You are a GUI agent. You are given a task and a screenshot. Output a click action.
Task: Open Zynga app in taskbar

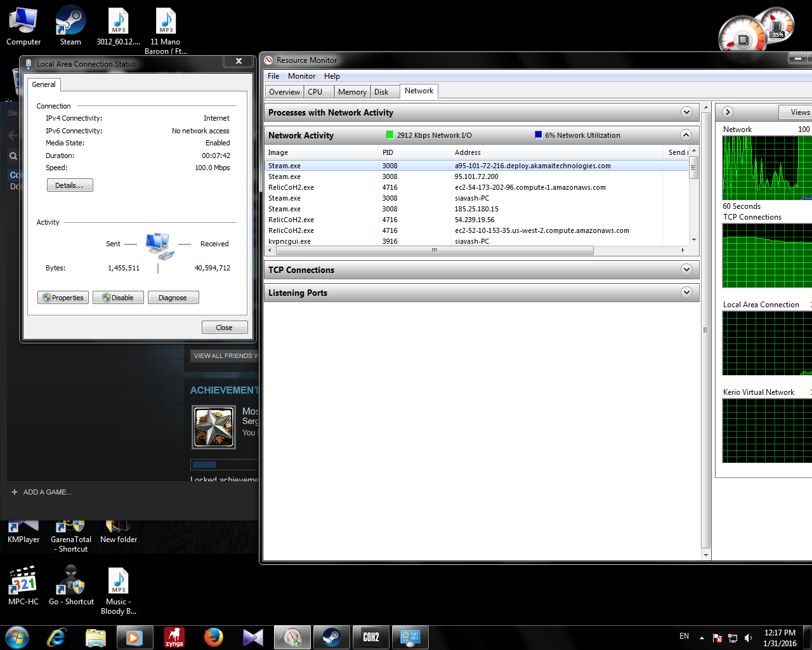pyautogui.click(x=174, y=637)
